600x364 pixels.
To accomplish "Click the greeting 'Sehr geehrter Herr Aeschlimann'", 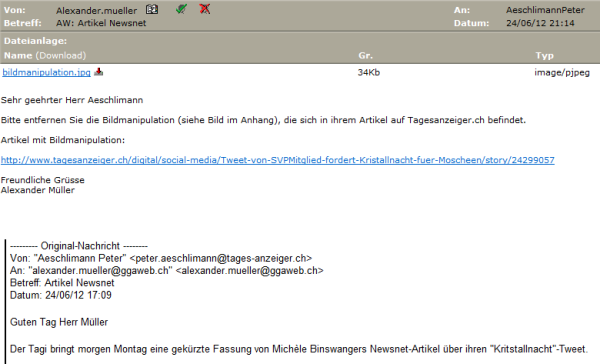I will click(x=72, y=100).
